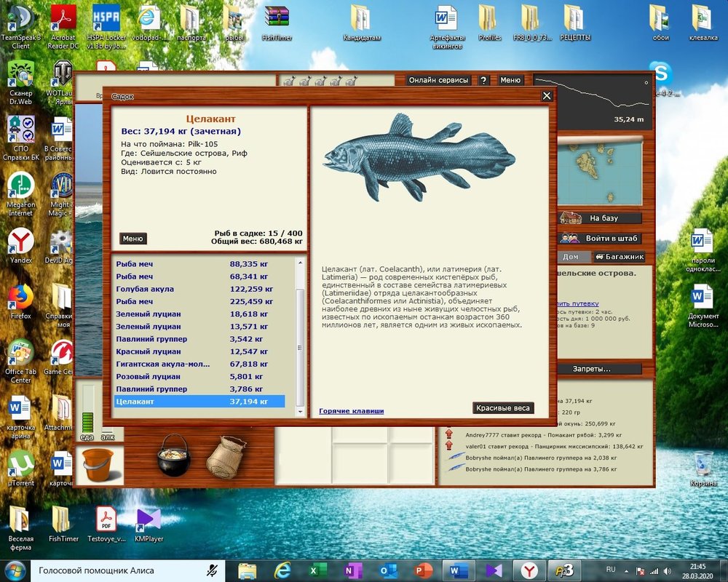Follow the Горячие клавиши link

coord(351,411)
